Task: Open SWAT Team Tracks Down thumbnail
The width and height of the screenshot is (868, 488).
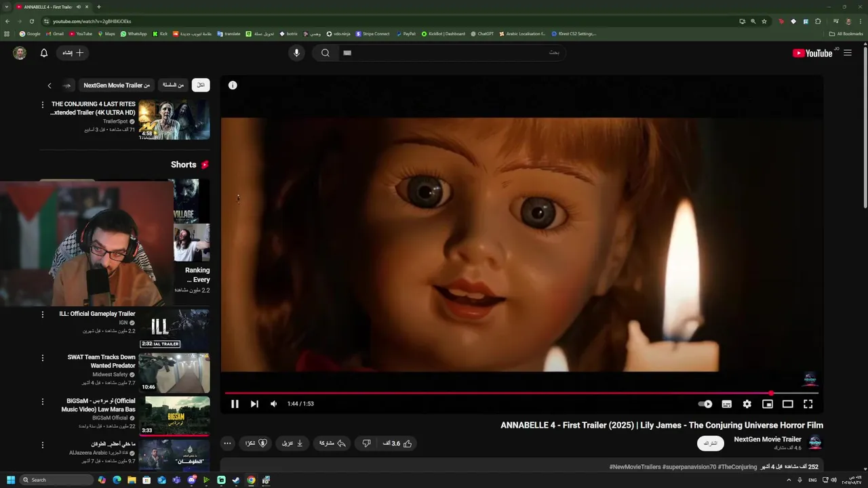Action: pos(174,373)
